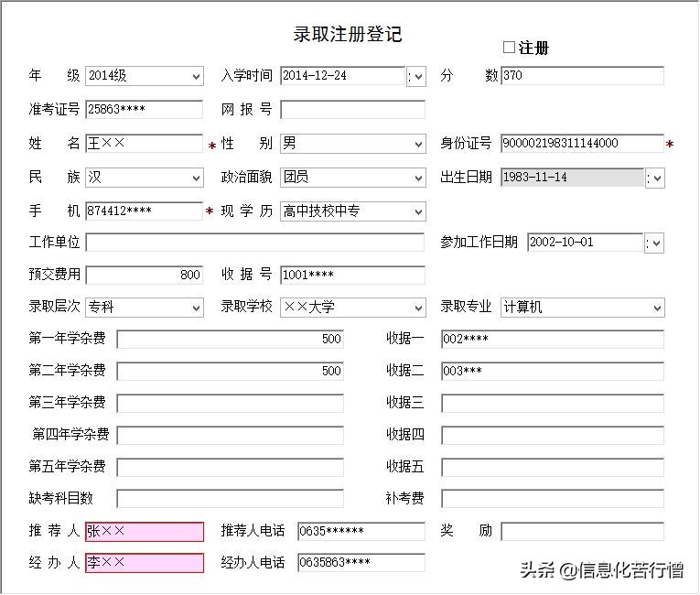Click the empty 工作单位 input field

click(x=255, y=242)
